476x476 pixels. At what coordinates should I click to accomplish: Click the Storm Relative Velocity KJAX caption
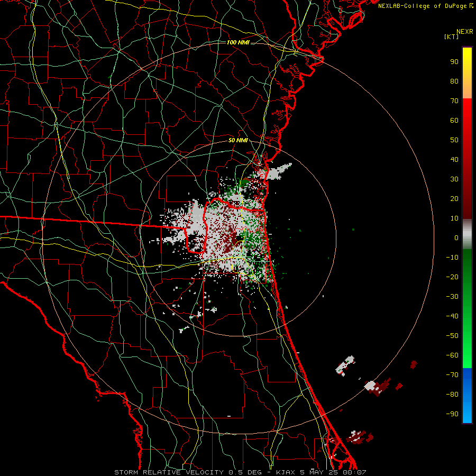click(240, 472)
